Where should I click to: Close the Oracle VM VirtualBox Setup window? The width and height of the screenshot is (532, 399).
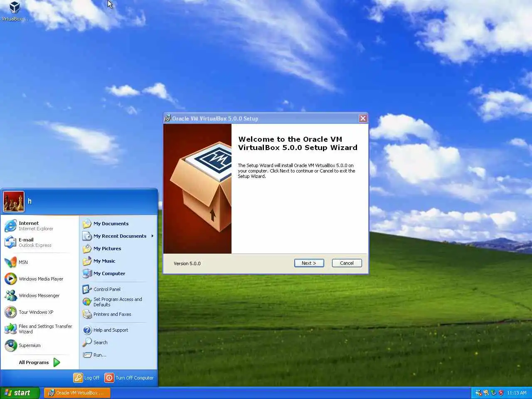click(x=363, y=118)
